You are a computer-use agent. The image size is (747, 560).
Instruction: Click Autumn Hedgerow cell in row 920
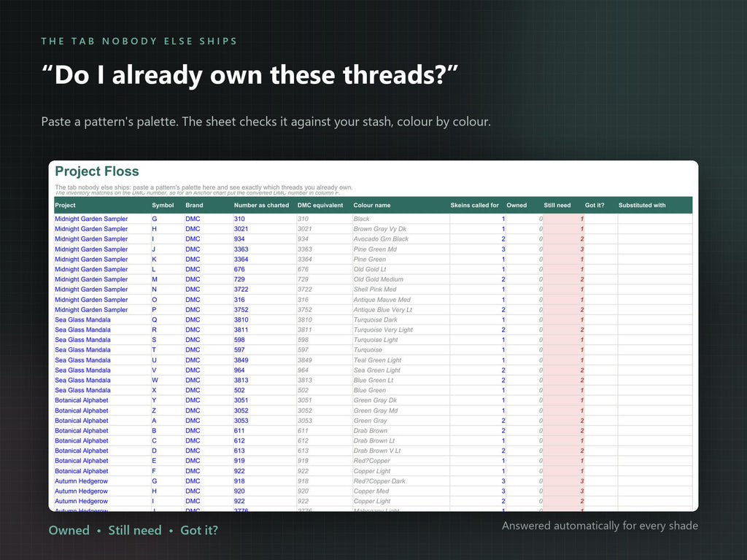pyautogui.click(x=82, y=491)
